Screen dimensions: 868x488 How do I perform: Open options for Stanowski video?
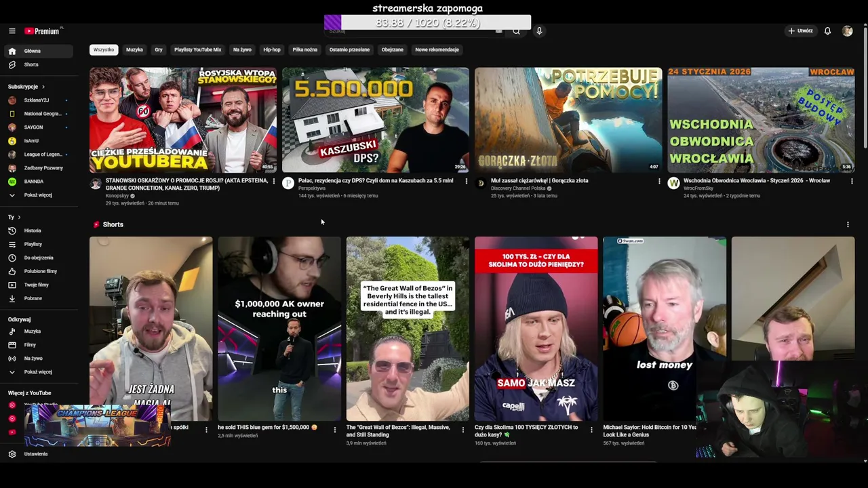274,181
